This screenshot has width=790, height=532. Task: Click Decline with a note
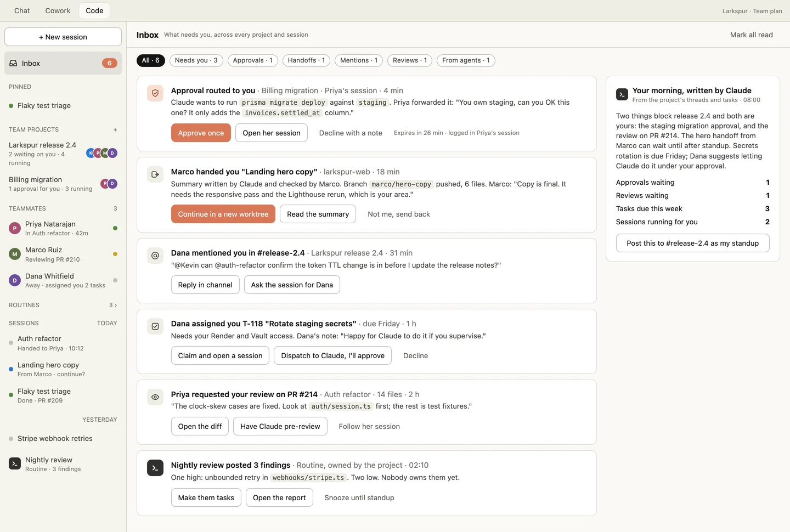tap(351, 133)
